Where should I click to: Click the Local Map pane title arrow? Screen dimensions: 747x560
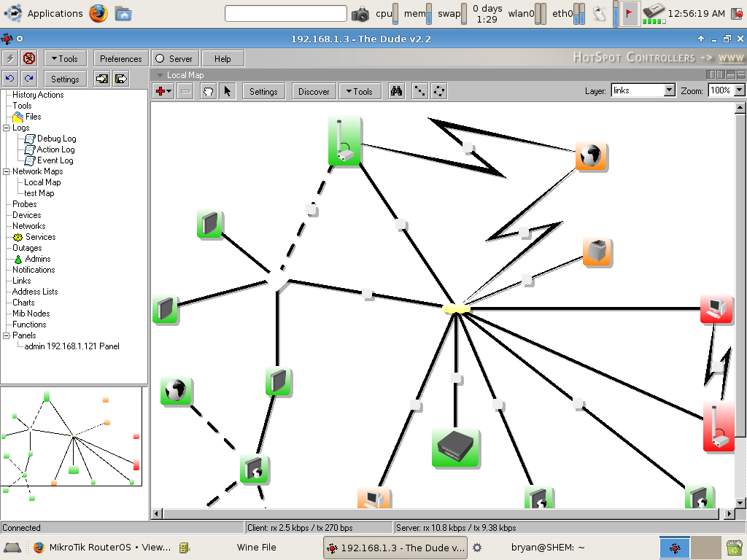coord(160,75)
